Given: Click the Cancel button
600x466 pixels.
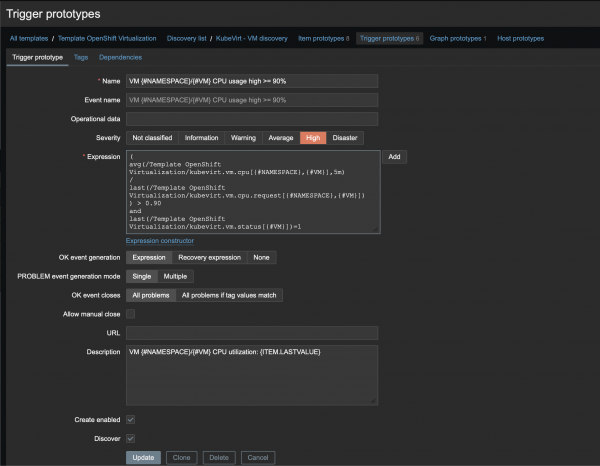Looking at the screenshot, I should tap(258, 458).
